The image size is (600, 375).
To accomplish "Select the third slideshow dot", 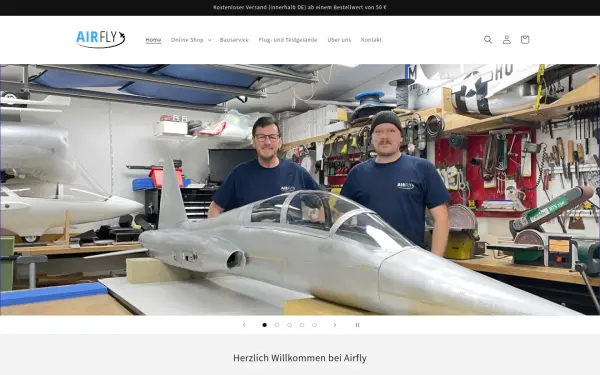I will [289, 325].
